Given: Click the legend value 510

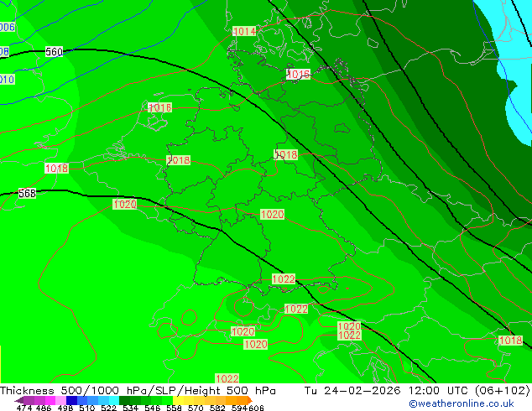Looking at the screenshot, I should pos(87,408).
